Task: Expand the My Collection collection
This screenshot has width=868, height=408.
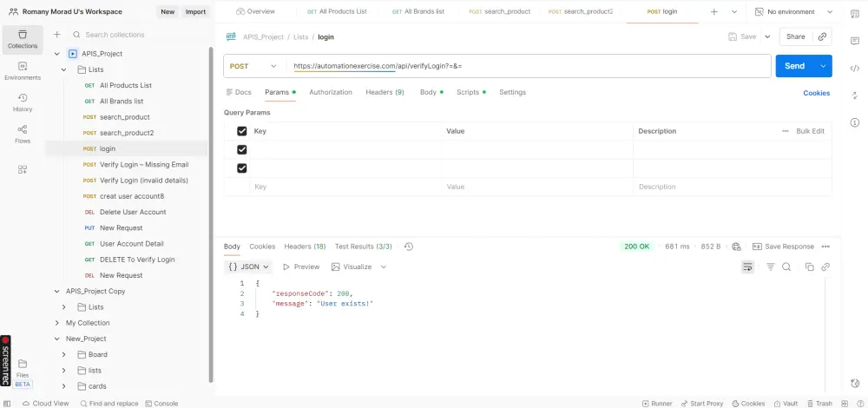Action: pyautogui.click(x=56, y=323)
